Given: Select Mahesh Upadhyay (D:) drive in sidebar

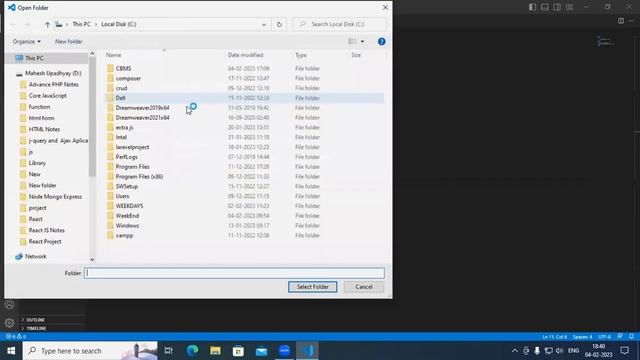Looking at the screenshot, I should pyautogui.click(x=53, y=73).
